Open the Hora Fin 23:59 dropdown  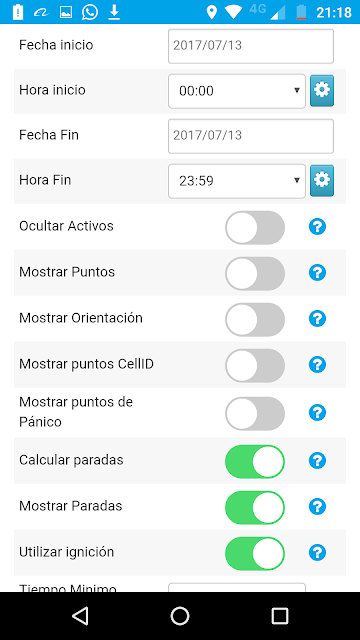click(x=237, y=181)
